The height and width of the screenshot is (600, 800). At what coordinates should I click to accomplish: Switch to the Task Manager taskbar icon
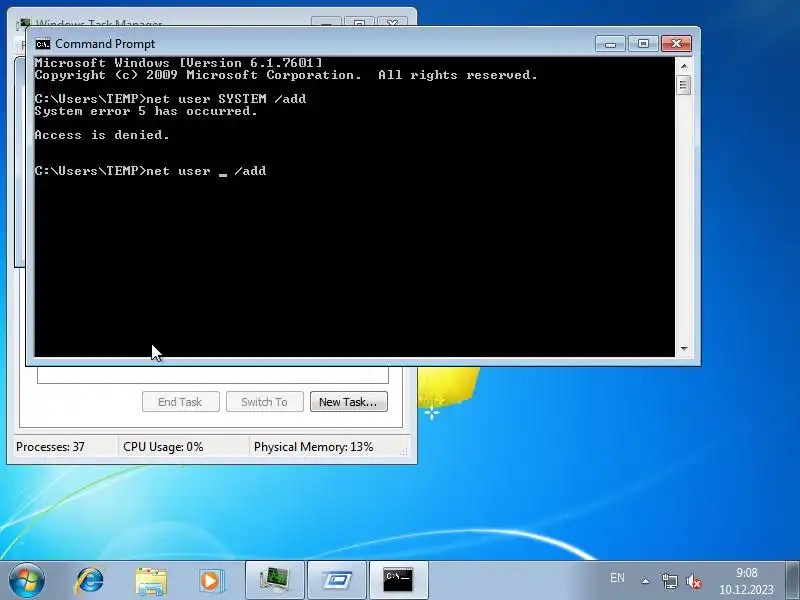coord(275,580)
